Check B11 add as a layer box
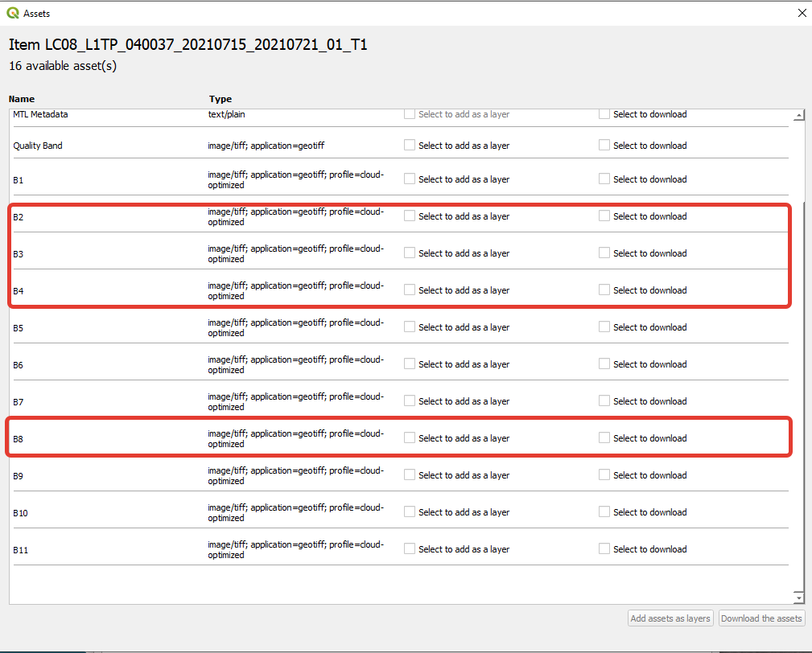Viewport: 812px width, 653px height. (x=409, y=549)
